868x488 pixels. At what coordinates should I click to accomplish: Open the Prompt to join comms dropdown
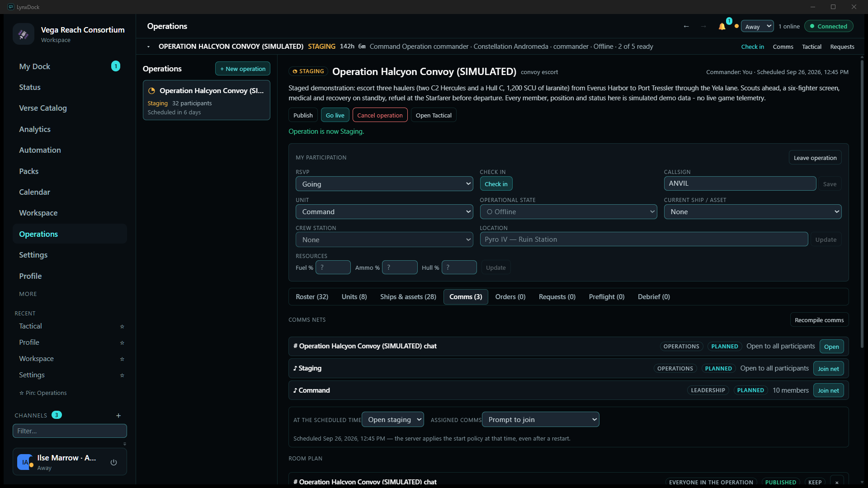[x=540, y=420]
